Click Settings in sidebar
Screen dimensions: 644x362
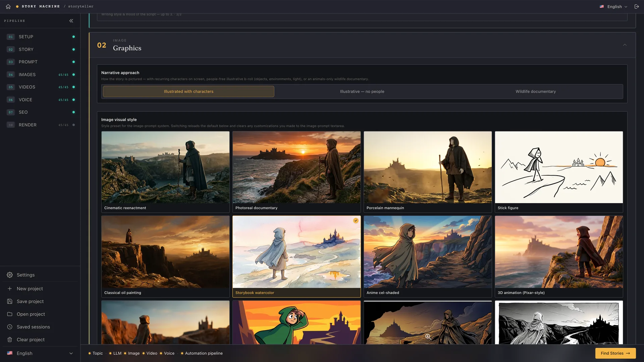(25, 275)
